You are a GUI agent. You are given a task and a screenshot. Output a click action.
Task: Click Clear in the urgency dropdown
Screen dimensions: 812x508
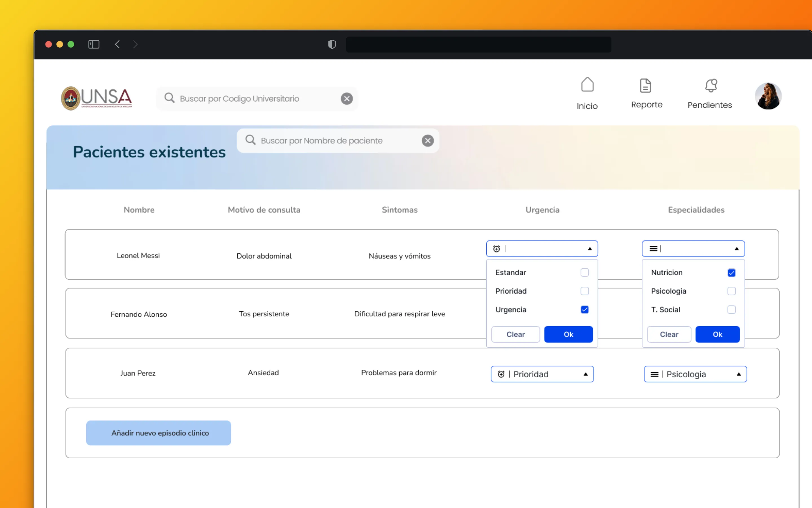515,334
